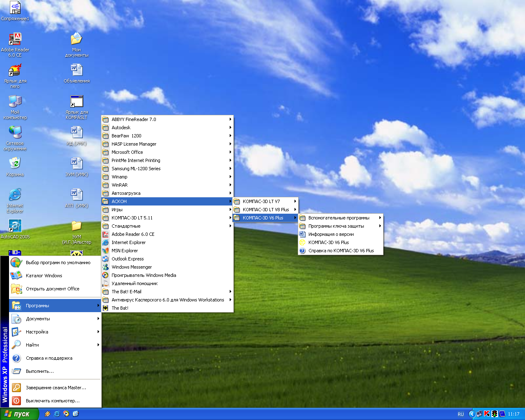Select the Объявления Word document icon
Screen dimensions: 525x420
(77, 73)
